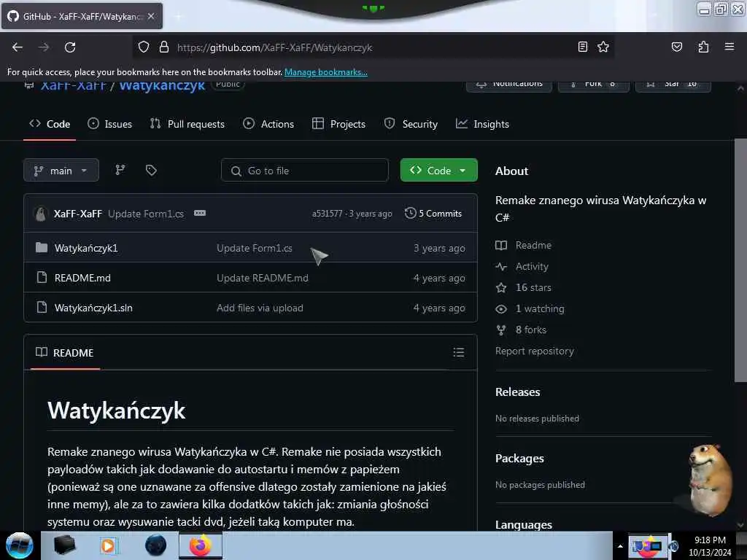View tags via the tag icon
Viewport: 747px width, 560px height.
151,170
